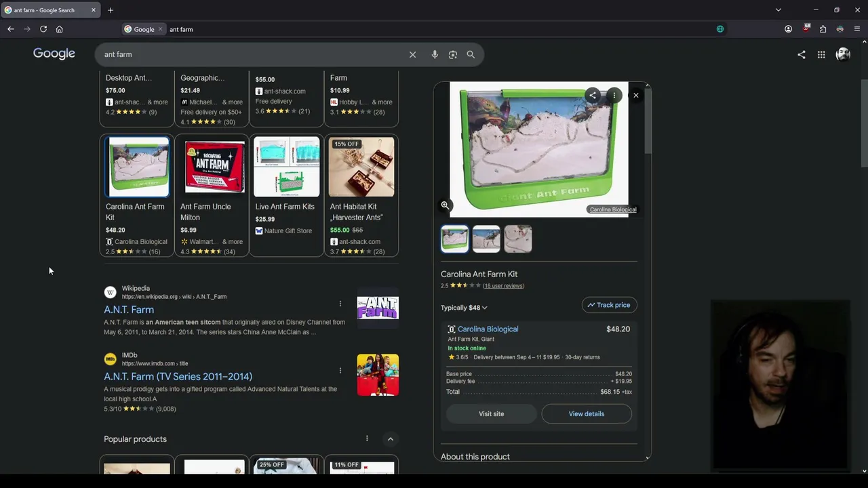Click the glasses-face extension icon
Viewport: 868px width, 488px height.
[x=840, y=29]
